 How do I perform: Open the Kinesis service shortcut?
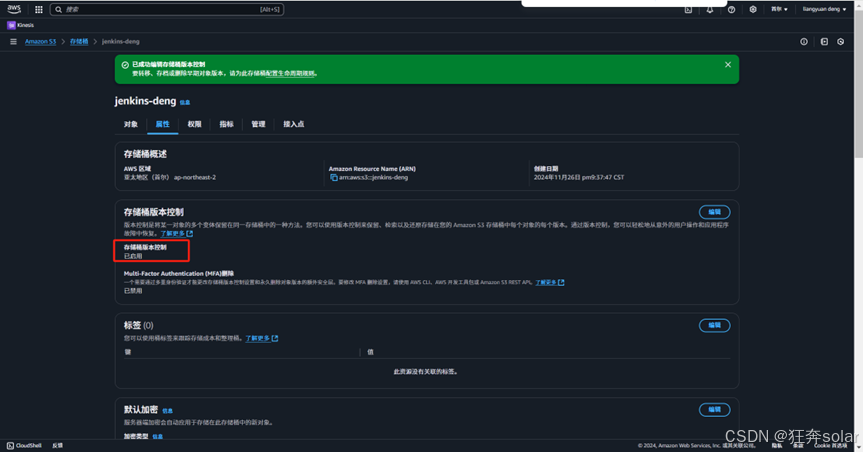(20, 25)
